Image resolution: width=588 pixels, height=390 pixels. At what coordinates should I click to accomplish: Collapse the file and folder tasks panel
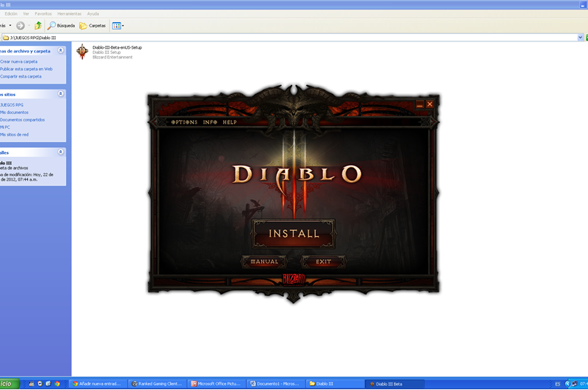tap(61, 50)
